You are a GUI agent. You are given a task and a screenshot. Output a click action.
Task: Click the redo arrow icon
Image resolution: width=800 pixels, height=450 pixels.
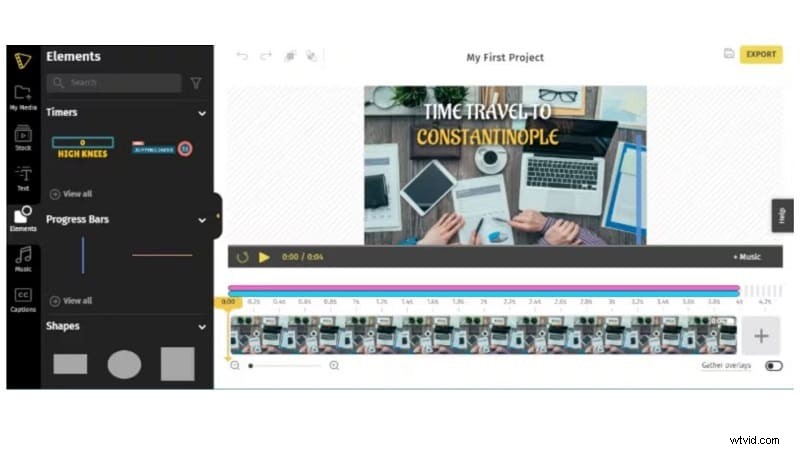[x=266, y=56]
